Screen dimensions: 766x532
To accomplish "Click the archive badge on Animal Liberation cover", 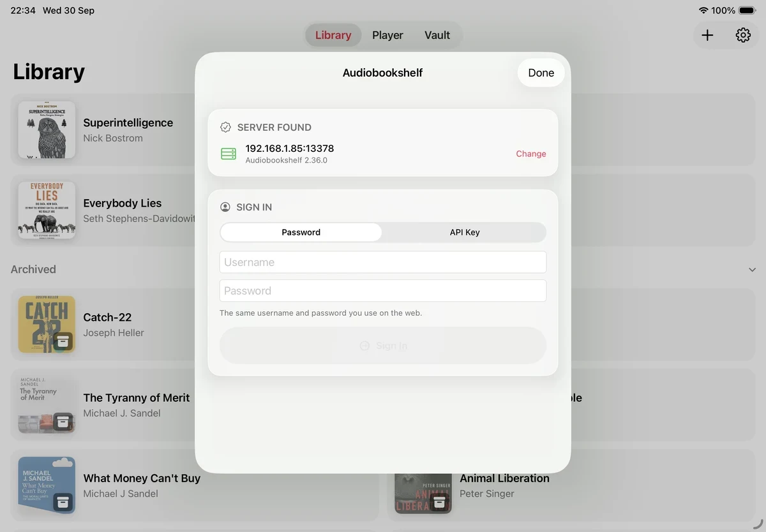I will point(439,503).
